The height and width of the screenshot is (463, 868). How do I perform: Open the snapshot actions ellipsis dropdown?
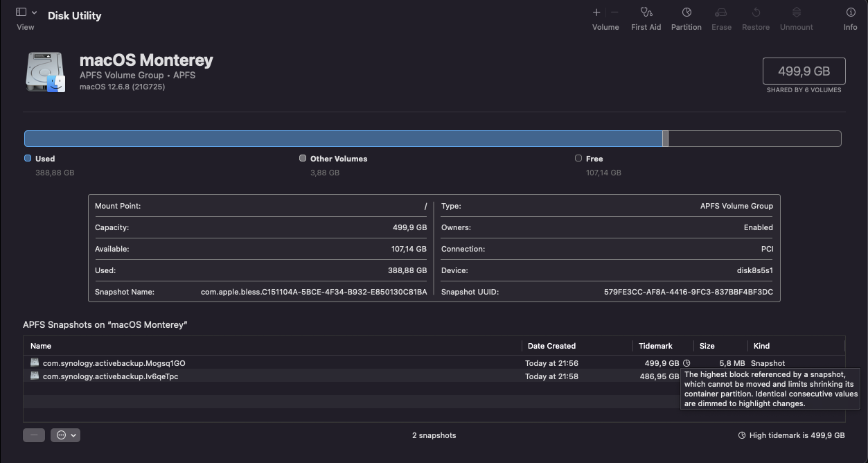[x=65, y=435]
